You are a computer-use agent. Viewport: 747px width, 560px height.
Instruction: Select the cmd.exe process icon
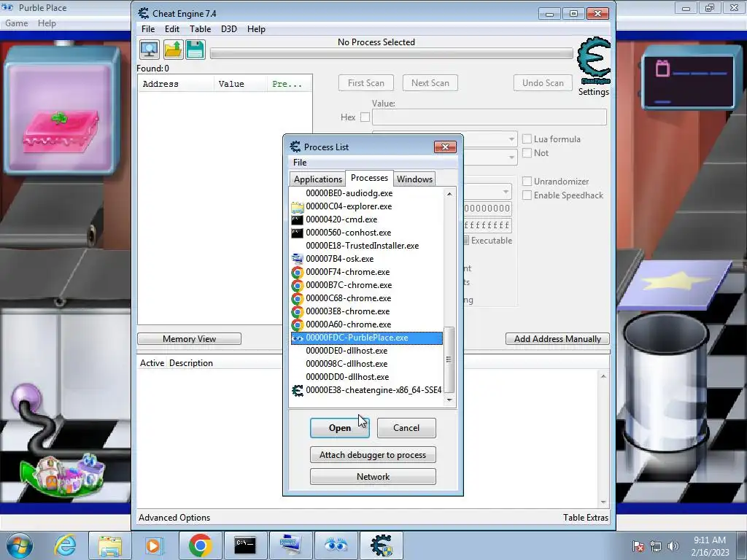pyautogui.click(x=298, y=219)
